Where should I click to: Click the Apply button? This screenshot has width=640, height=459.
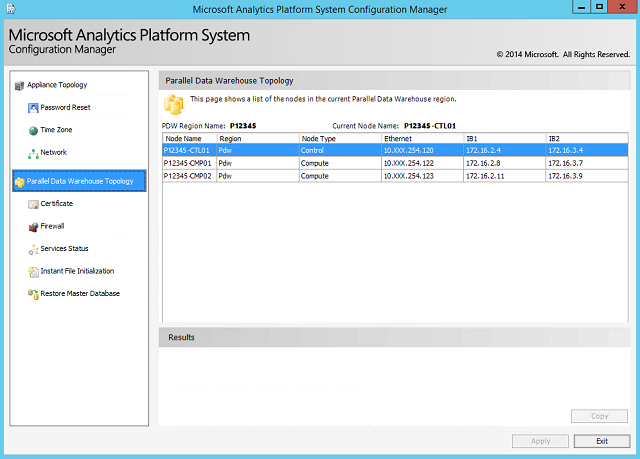click(540, 441)
